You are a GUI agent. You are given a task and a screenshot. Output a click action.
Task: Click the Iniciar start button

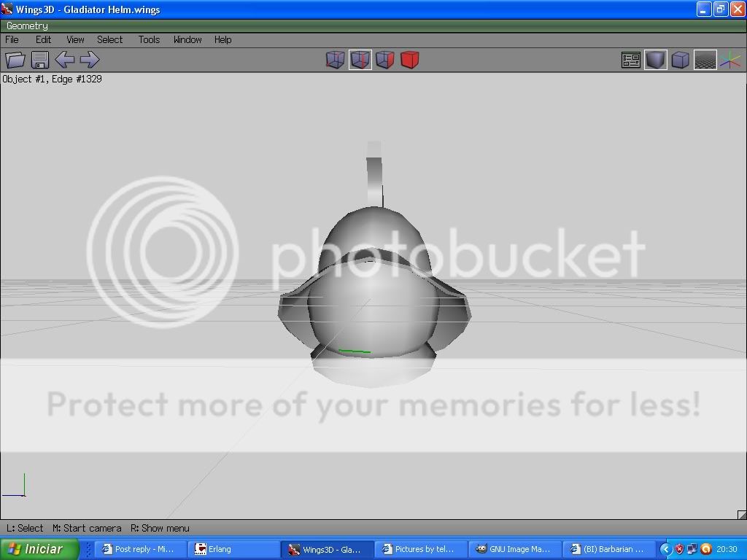(36, 549)
